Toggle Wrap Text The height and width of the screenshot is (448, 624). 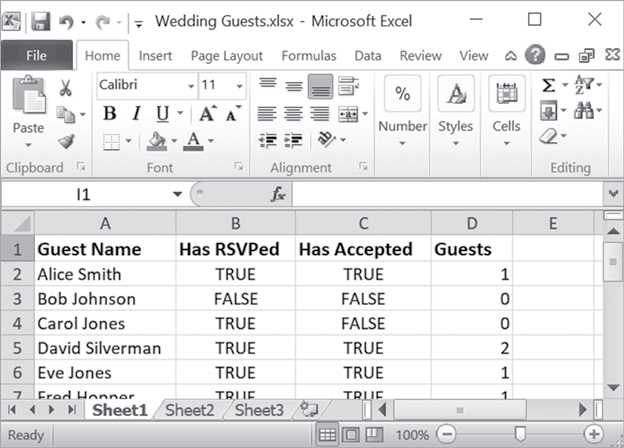[348, 86]
